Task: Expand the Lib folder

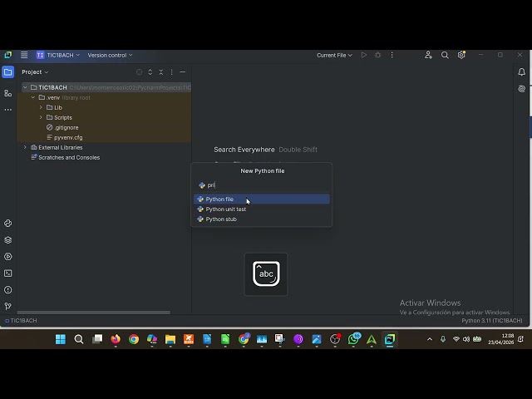Action: tap(41, 107)
